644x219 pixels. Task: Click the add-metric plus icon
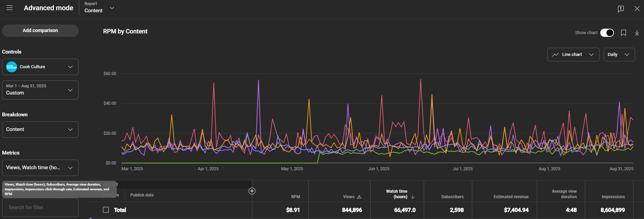(x=252, y=191)
